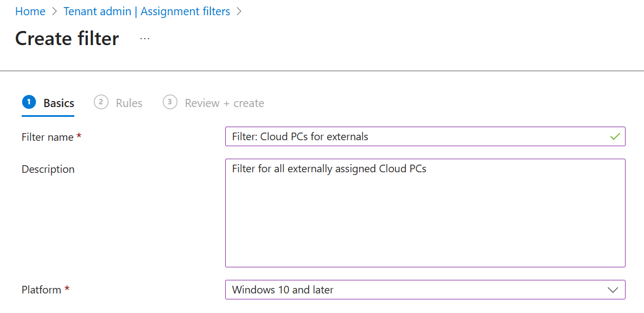This screenshot has height=313, width=644.
Task: Click the chevron after Assignment filters breadcrumb
Action: point(239,11)
